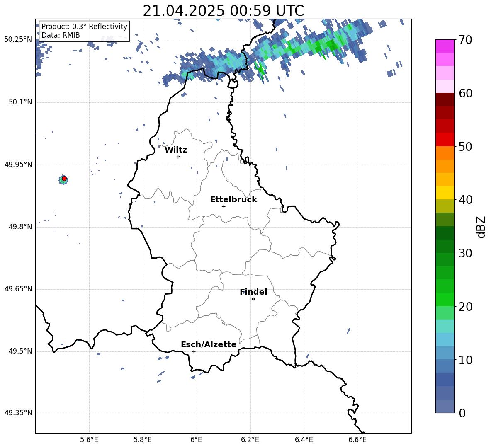Image resolution: width=491 pixels, height=448 pixels.
Task: Click the bright red swatch just above 50
Action: 445,140
